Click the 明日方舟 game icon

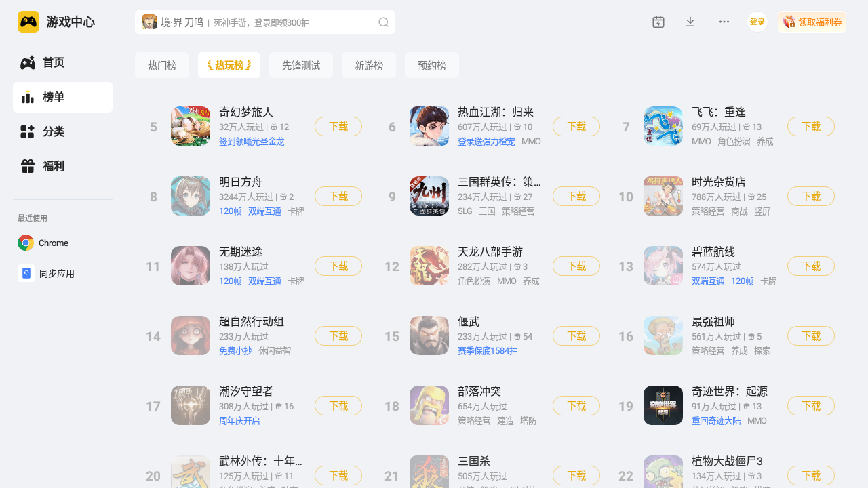click(x=191, y=196)
